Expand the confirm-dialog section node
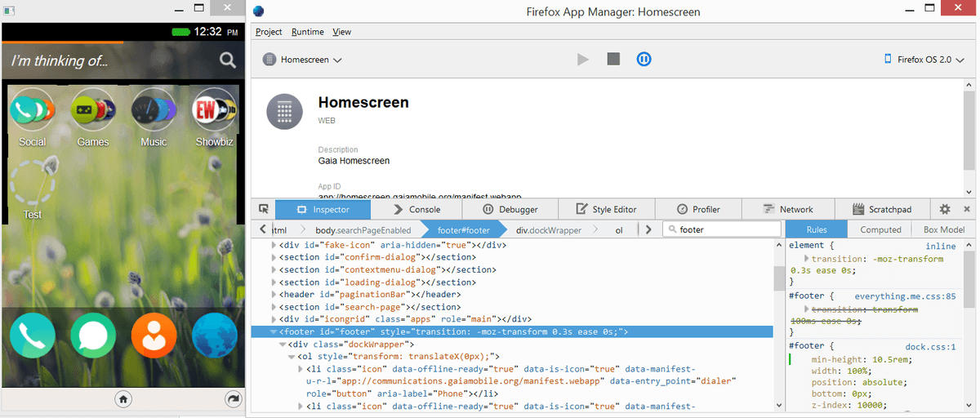 (x=274, y=257)
